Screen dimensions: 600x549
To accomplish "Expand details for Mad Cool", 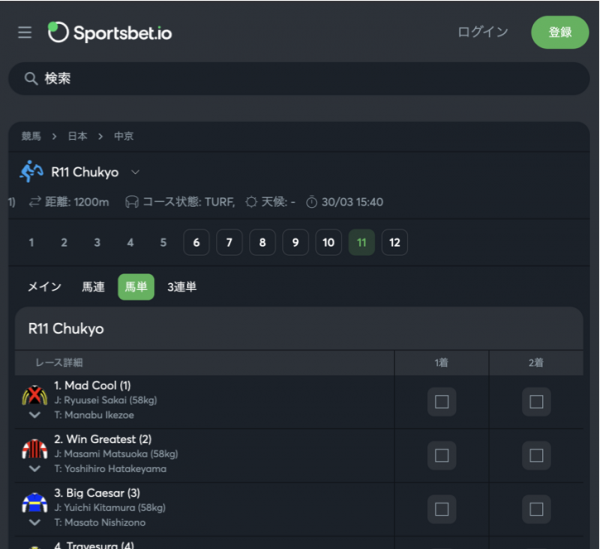I will [x=34, y=414].
